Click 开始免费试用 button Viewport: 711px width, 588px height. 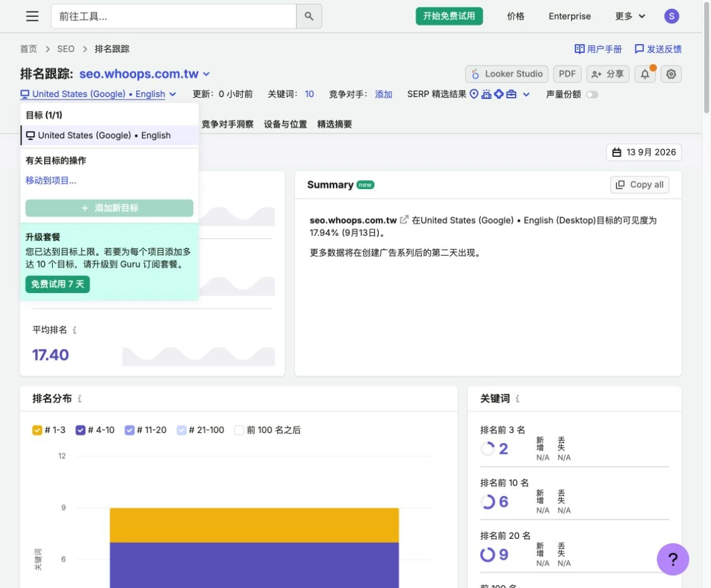[x=449, y=16]
